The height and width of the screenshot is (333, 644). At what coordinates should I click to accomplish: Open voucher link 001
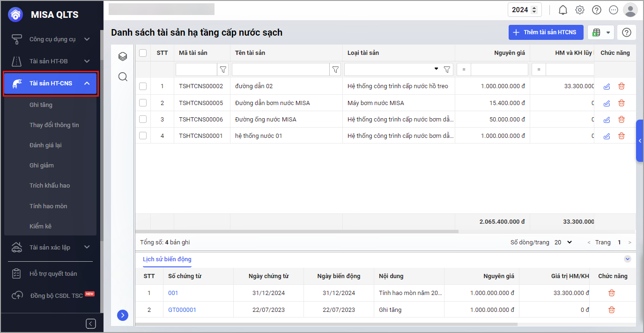click(173, 293)
